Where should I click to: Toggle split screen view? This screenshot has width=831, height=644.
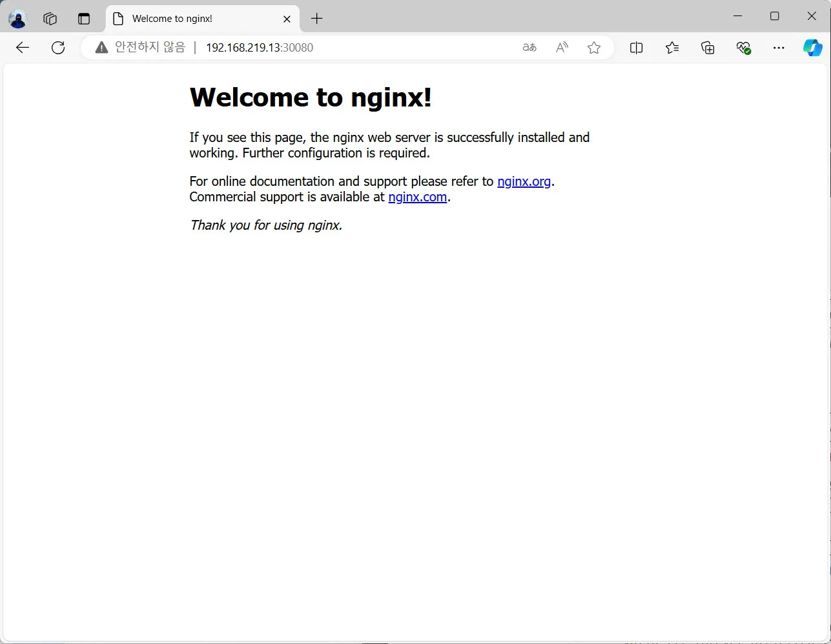point(636,47)
